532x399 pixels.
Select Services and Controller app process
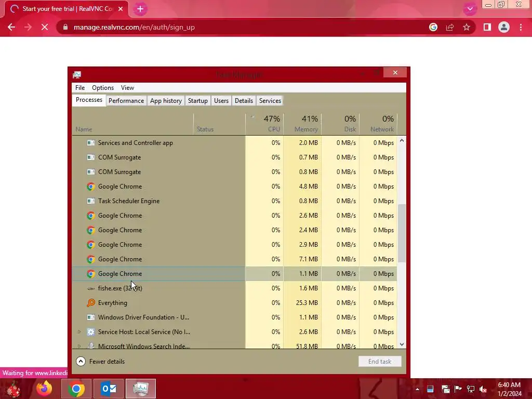(234, 143)
